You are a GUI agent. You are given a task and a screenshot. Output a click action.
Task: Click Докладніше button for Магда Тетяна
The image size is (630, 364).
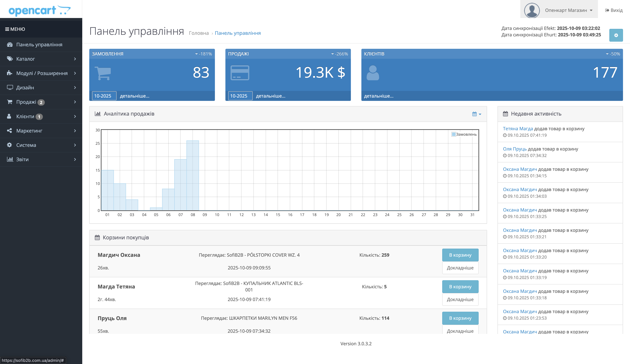(460, 299)
